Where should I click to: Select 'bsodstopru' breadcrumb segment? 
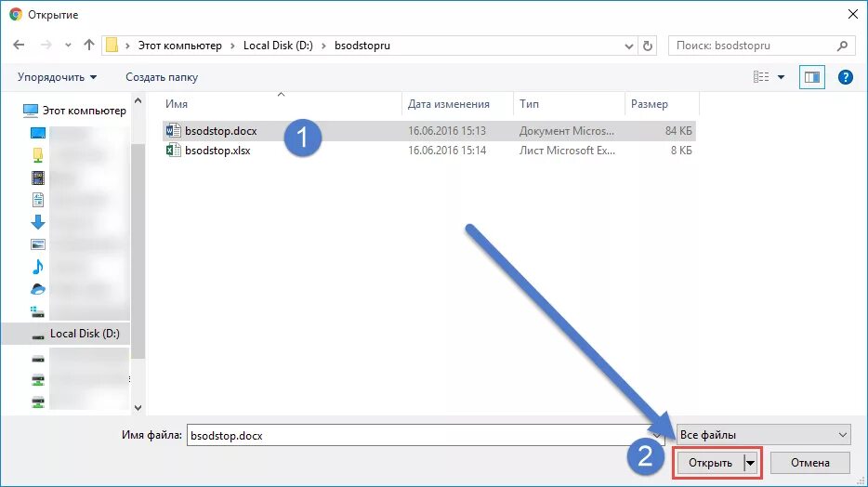362,46
